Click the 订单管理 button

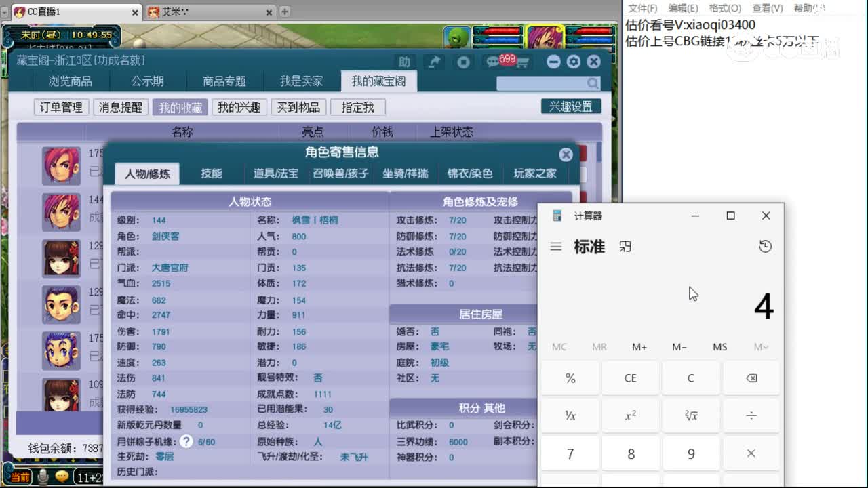click(x=61, y=107)
